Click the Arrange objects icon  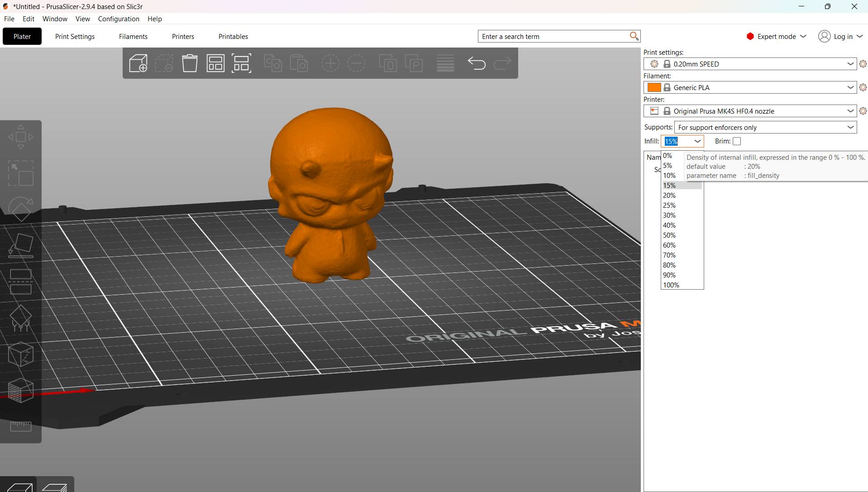click(x=215, y=63)
